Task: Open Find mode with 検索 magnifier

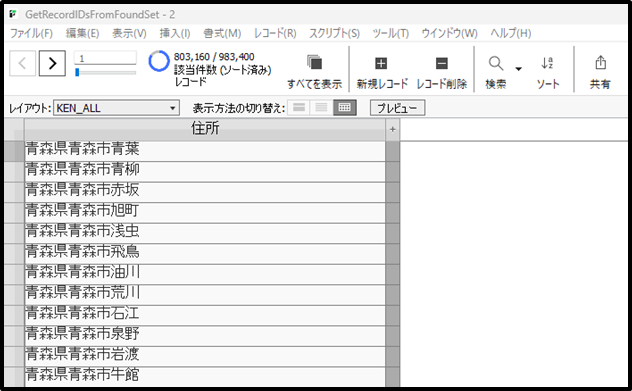Action: point(496,63)
